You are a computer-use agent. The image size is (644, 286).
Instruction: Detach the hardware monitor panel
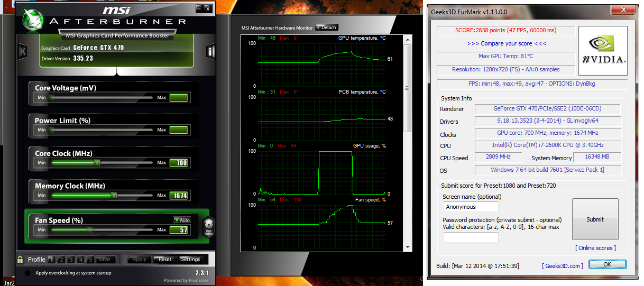coord(326,27)
